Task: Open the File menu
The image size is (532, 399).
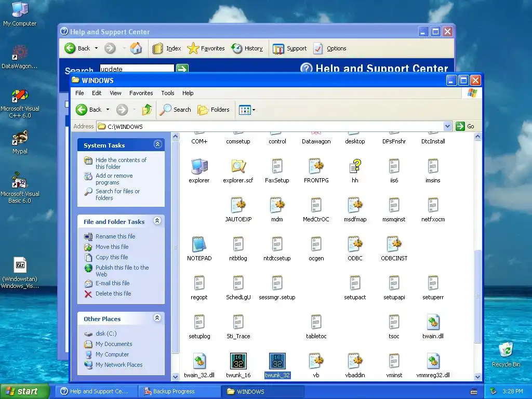Action: 79,93
